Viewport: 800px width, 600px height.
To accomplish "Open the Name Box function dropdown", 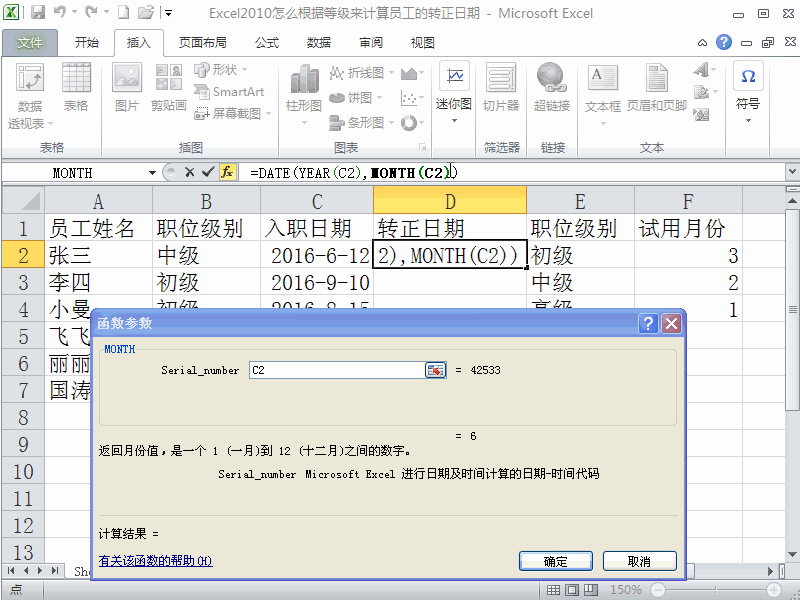I will (152, 173).
